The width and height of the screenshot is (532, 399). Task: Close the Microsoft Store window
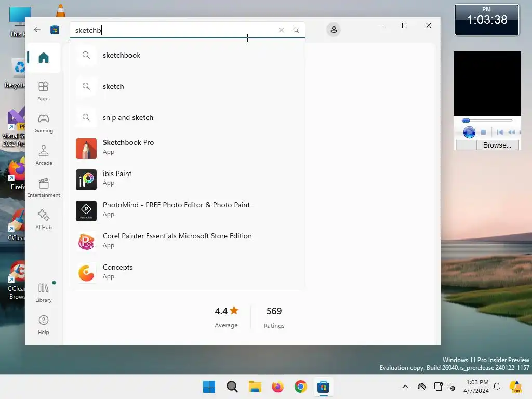429,25
